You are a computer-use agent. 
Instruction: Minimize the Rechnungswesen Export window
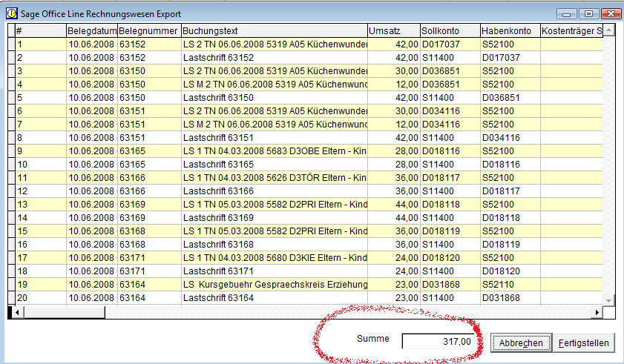(x=567, y=14)
